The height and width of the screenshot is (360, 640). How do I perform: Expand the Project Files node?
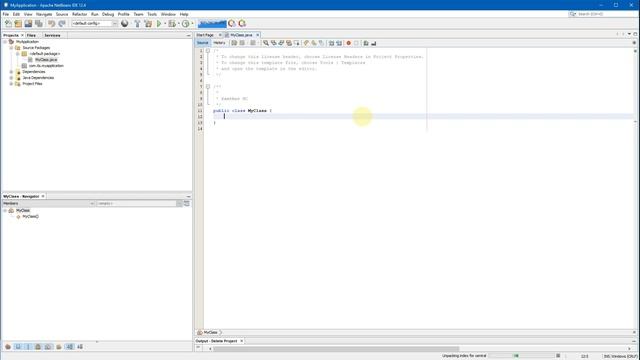(x=11, y=84)
